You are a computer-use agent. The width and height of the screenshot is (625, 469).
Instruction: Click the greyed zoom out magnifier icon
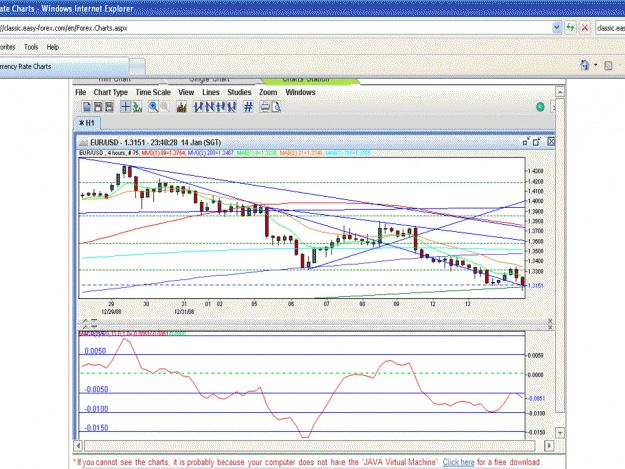164,107
